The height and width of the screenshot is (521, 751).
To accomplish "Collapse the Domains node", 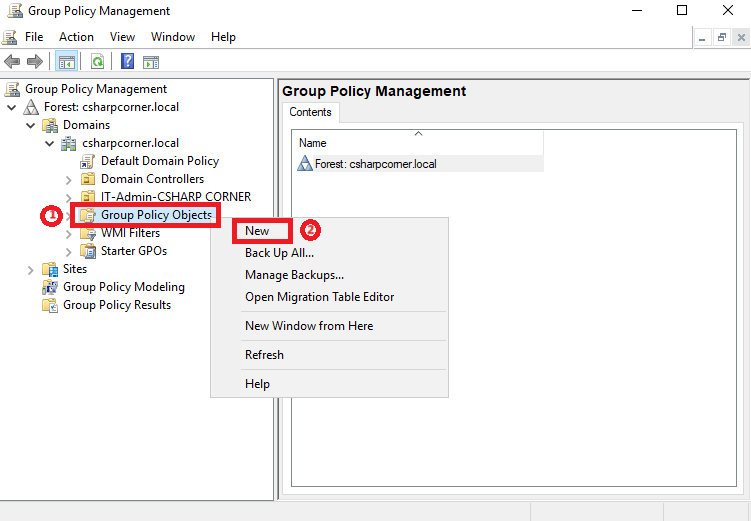I will 31,125.
